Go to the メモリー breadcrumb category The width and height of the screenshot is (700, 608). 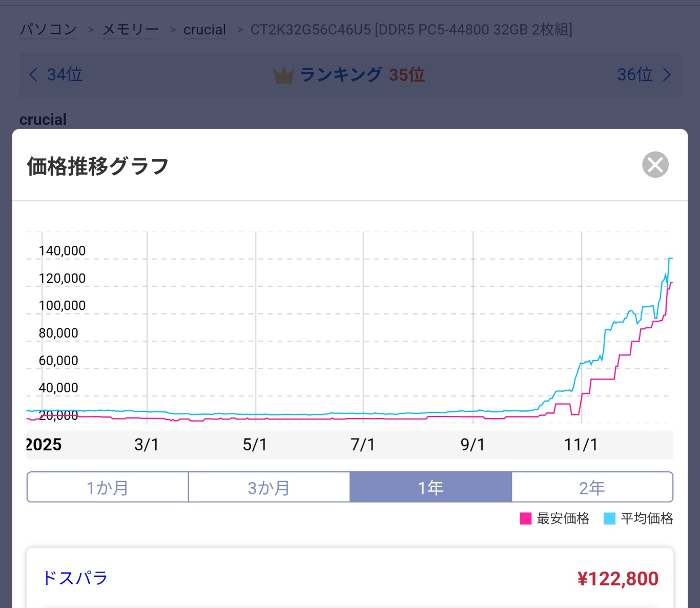[130, 30]
